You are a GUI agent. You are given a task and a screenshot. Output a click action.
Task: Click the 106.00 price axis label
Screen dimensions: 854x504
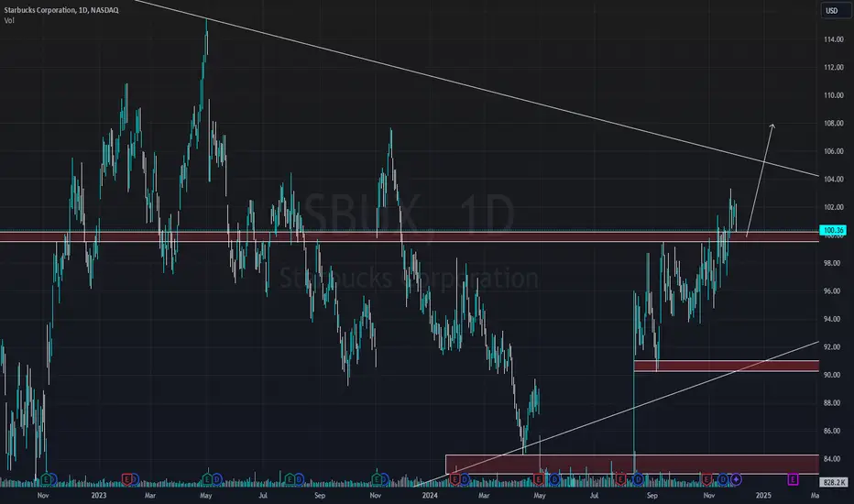[833, 151]
